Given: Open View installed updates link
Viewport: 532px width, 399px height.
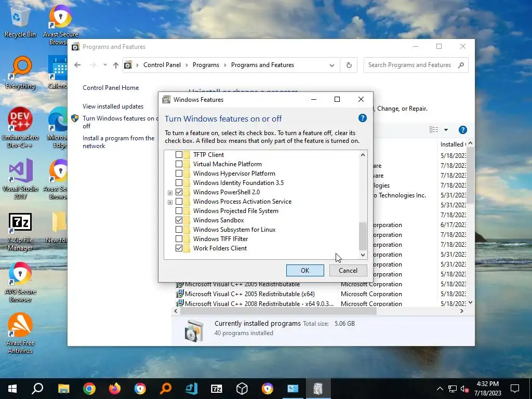Looking at the screenshot, I should coord(113,106).
